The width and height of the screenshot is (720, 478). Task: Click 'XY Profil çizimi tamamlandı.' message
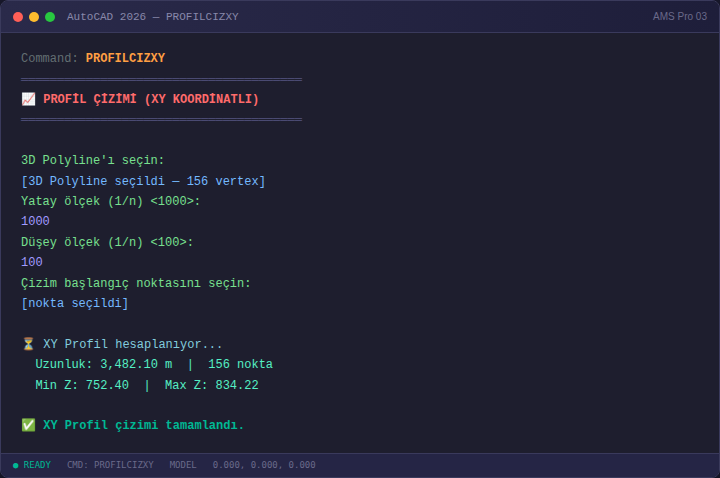tap(143, 425)
